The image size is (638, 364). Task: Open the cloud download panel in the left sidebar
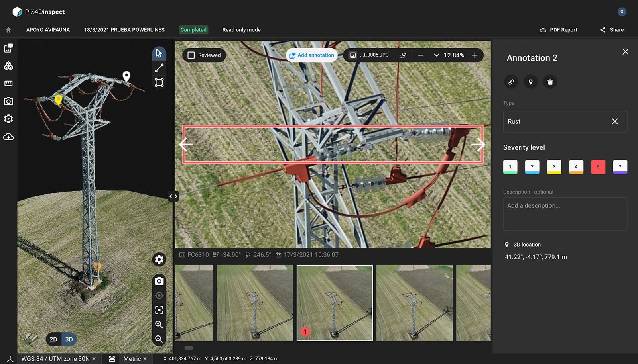tap(8, 137)
